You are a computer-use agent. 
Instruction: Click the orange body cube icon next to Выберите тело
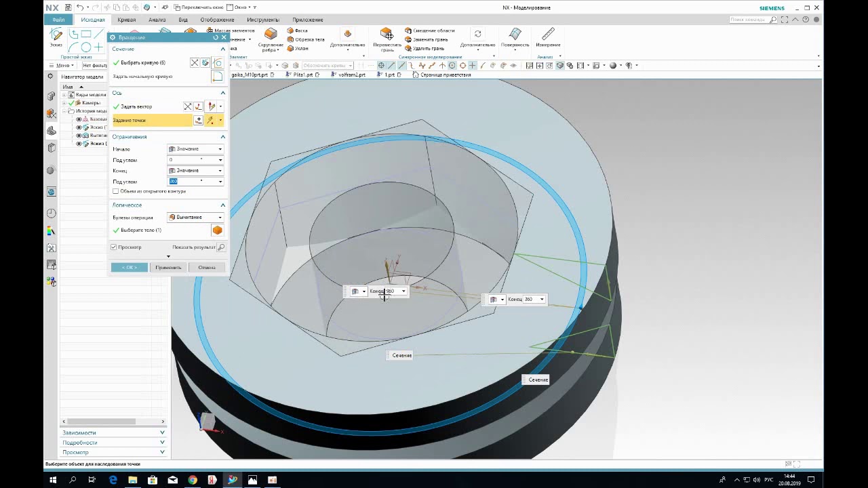[217, 230]
